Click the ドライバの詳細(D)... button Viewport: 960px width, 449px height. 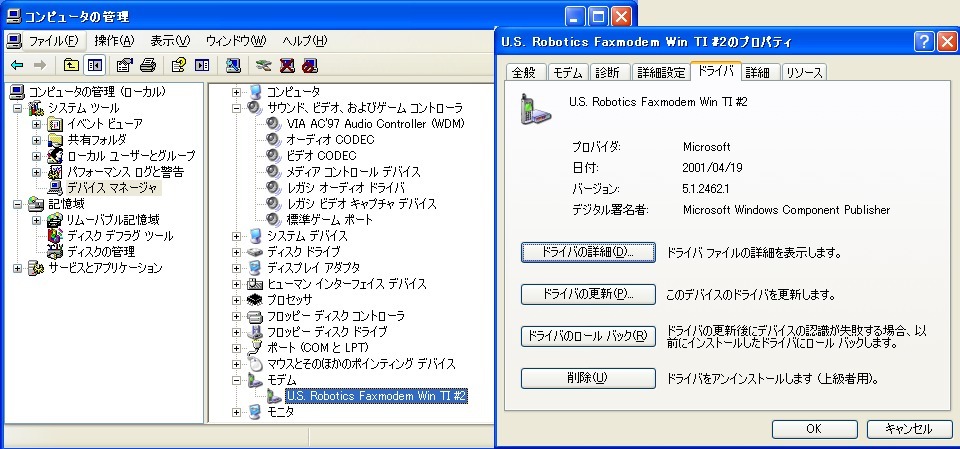[588, 252]
